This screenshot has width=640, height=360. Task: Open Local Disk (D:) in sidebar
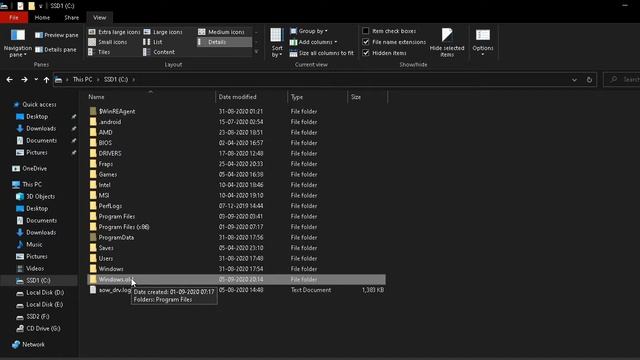[40, 293]
